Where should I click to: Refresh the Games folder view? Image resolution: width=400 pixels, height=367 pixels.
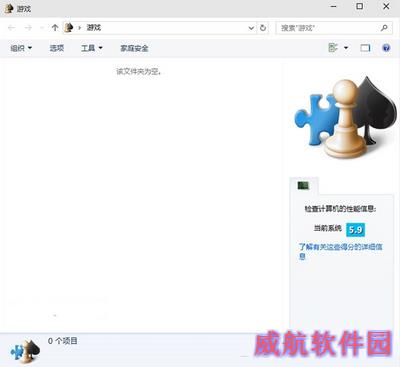(x=263, y=28)
